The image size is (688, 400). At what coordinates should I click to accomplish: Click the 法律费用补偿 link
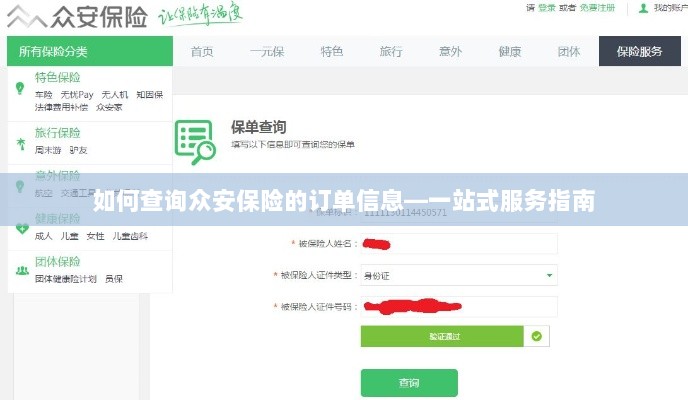[61, 107]
